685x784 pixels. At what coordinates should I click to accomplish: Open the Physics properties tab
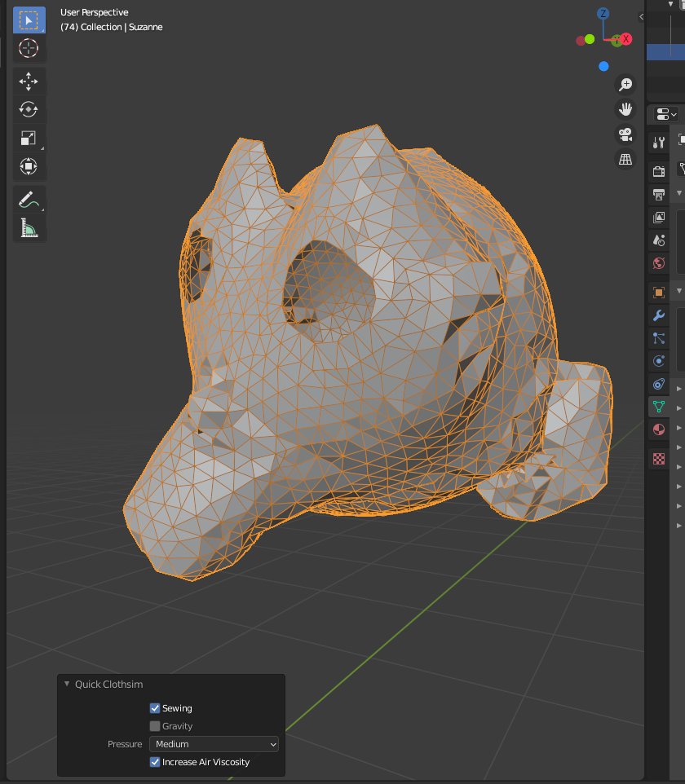(659, 361)
